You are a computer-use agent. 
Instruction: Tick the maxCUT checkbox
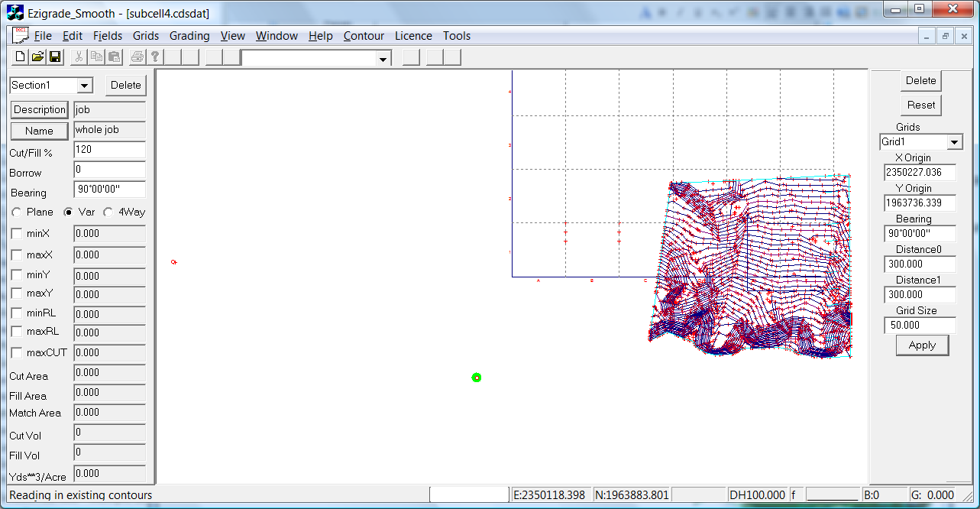pos(17,352)
